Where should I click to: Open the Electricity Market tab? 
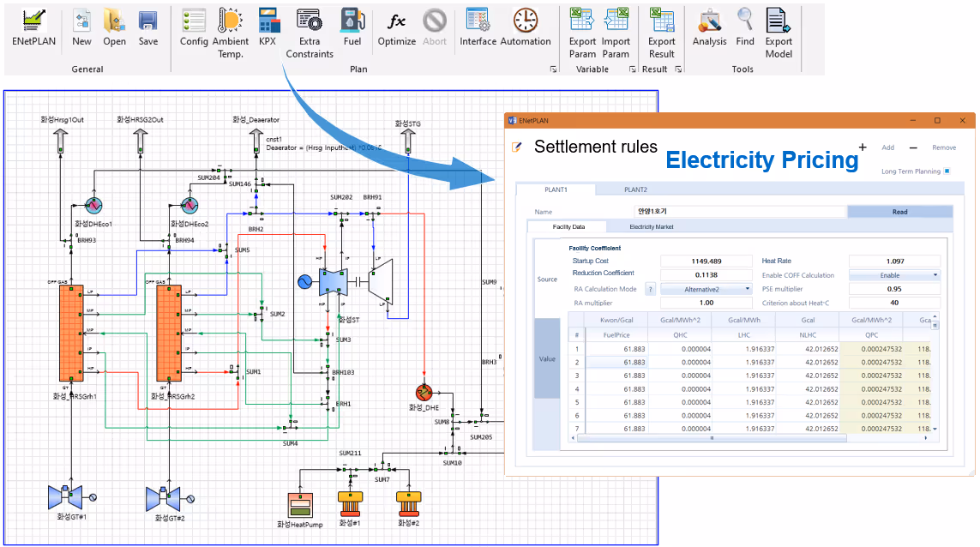[652, 227]
